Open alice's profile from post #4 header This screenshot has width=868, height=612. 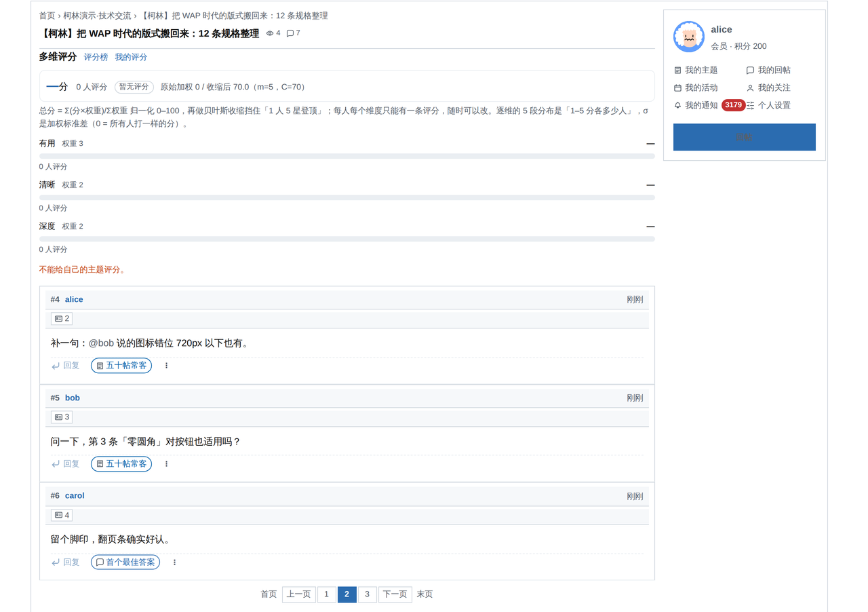click(74, 299)
